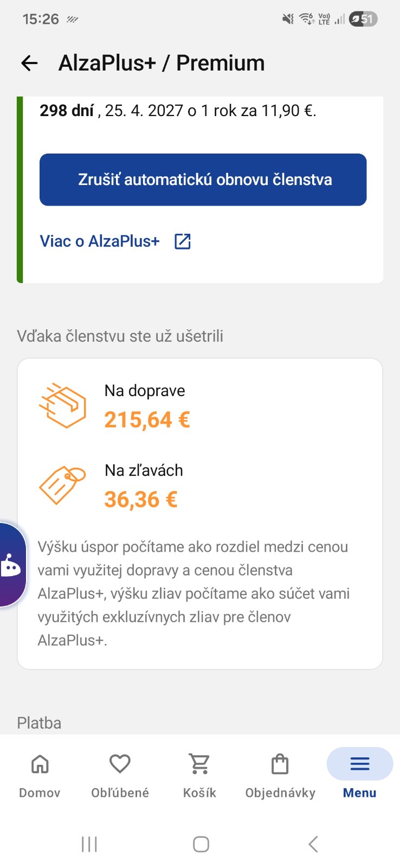Tap Android system back chevron
The image size is (400, 868).
coord(313,844)
